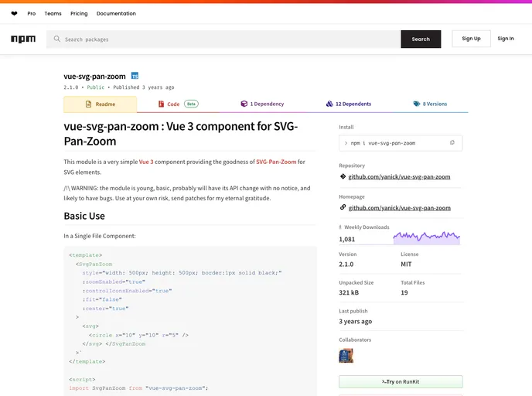Click the vue-svg-pan-zoom package title

94,77
